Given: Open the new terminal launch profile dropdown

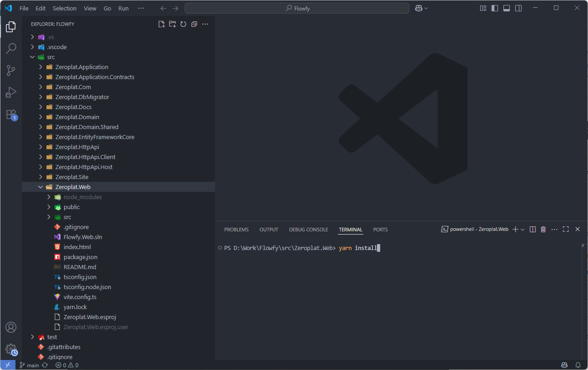Looking at the screenshot, I should coord(523,230).
